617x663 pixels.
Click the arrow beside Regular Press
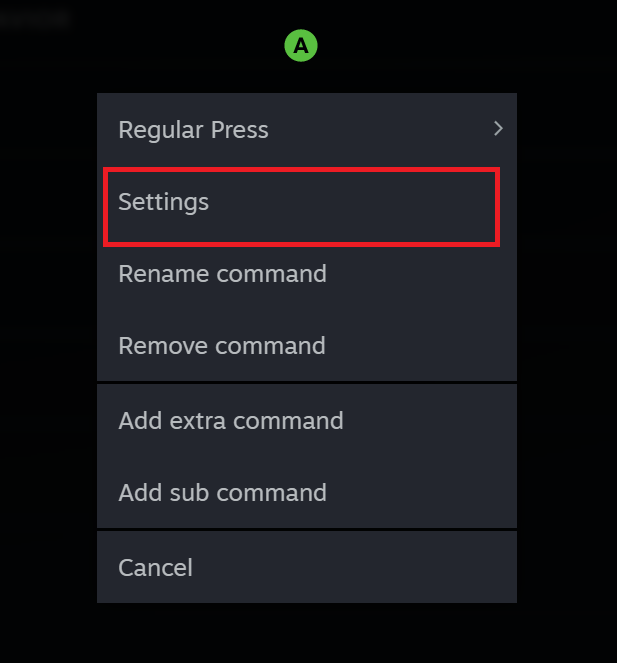498,129
